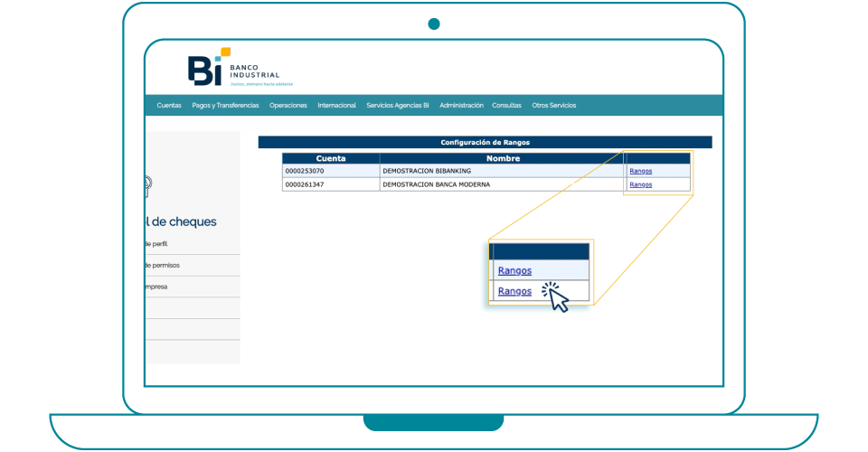Go to Servicios Agencias Bi menu
Viewport: 868px width, 452px height.
(x=398, y=106)
